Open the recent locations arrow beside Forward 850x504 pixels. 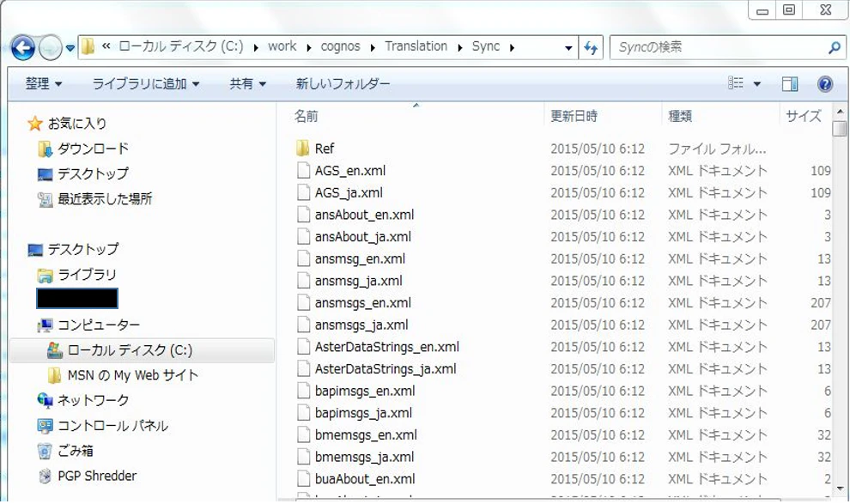[70, 48]
